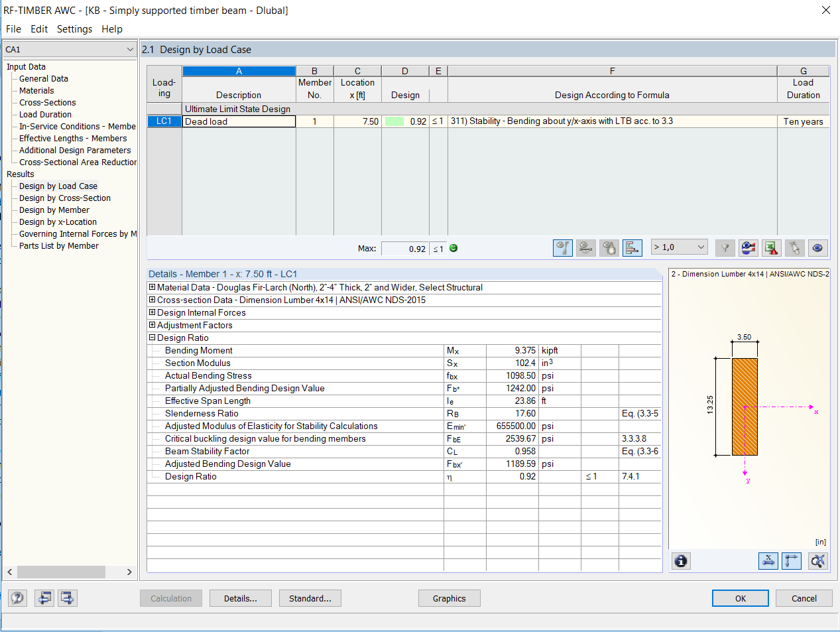The height and width of the screenshot is (632, 840).
Task: Open the Excel export icon
Action: [x=771, y=247]
